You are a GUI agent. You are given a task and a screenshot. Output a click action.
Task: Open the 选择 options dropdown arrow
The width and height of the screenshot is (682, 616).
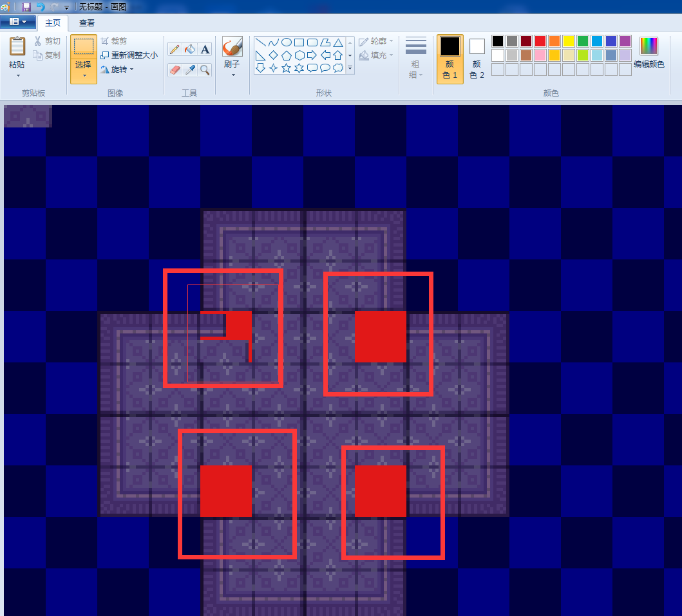84,76
